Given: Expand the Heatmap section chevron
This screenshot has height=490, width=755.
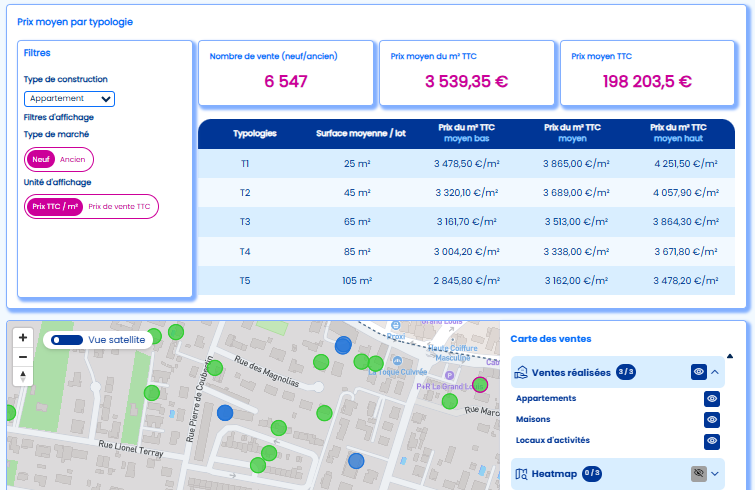Looking at the screenshot, I should (x=716, y=473).
